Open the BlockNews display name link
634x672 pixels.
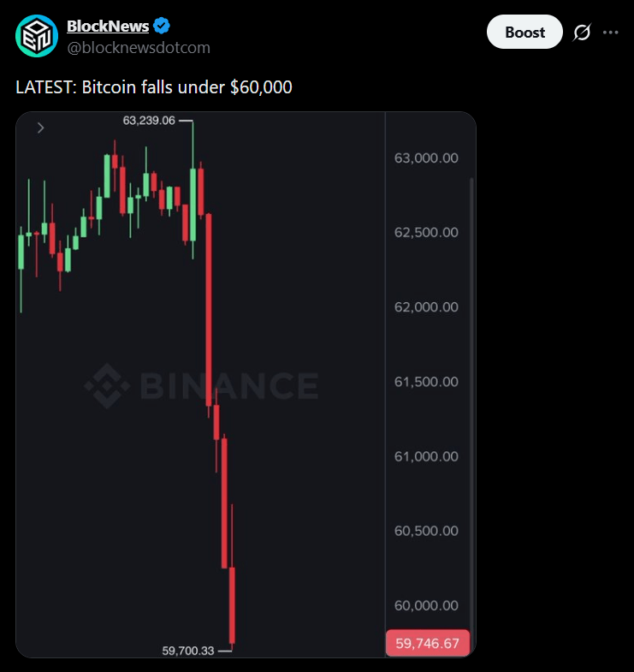(108, 27)
